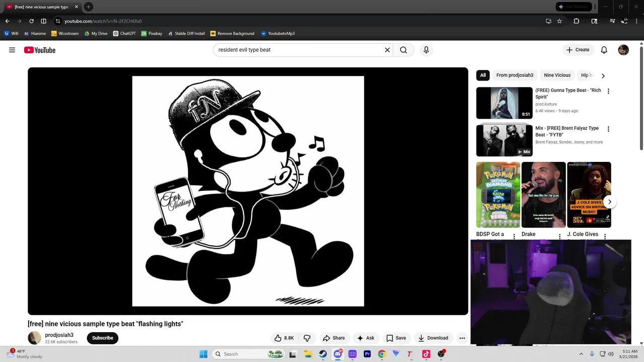Open the prodjosiah3 channel name link
Image resolution: width=644 pixels, height=362 pixels.
59,335
